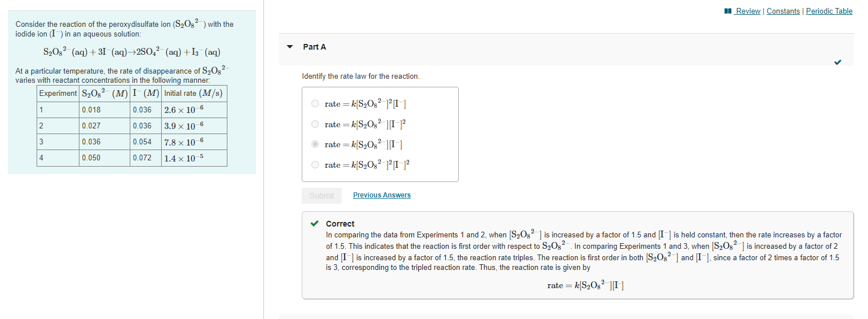
Task: Click the 0.018 concentration cell in Experiment 1
Action: 105,110
